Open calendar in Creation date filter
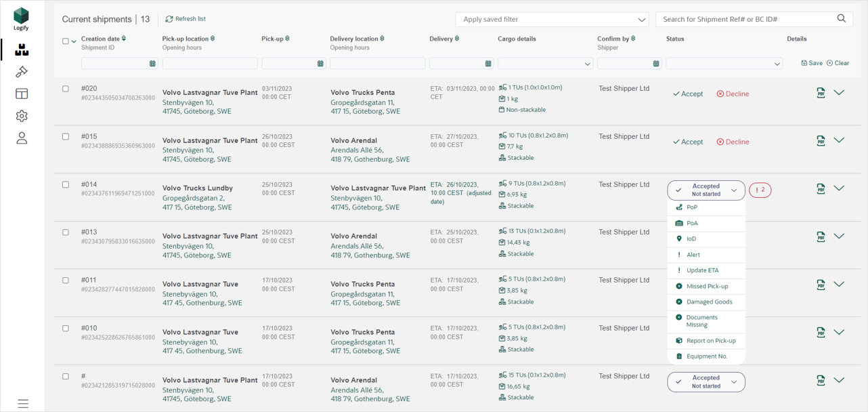Viewport: 868px width, 412px height. pos(152,64)
